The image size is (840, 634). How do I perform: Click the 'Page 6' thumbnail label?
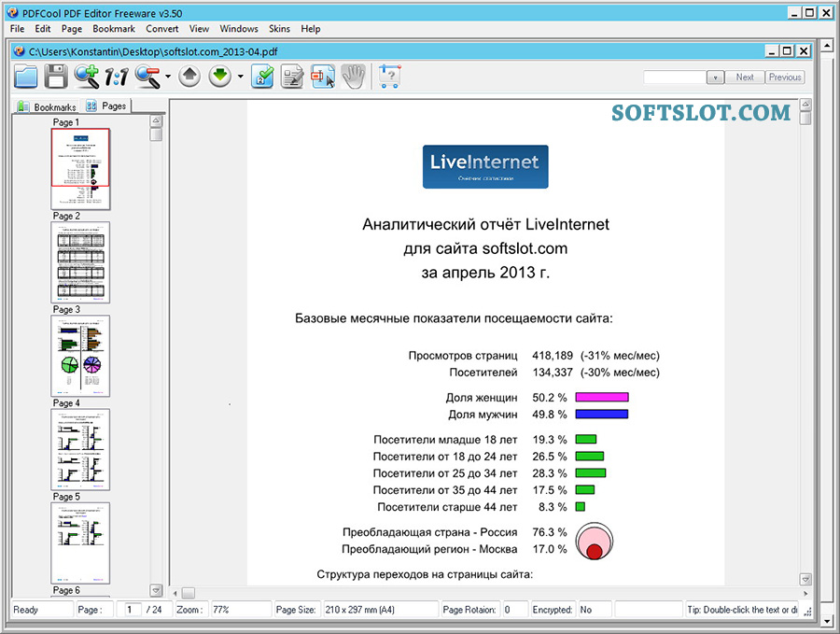[x=66, y=591]
